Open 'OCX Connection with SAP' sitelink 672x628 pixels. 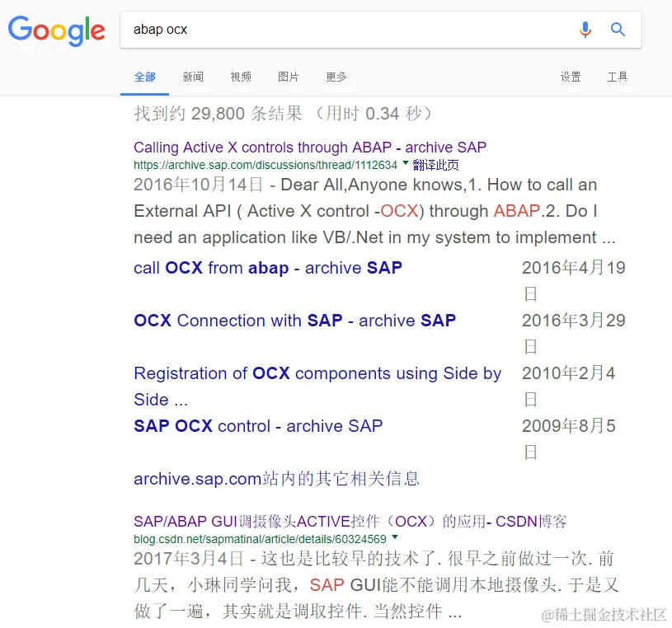295,321
